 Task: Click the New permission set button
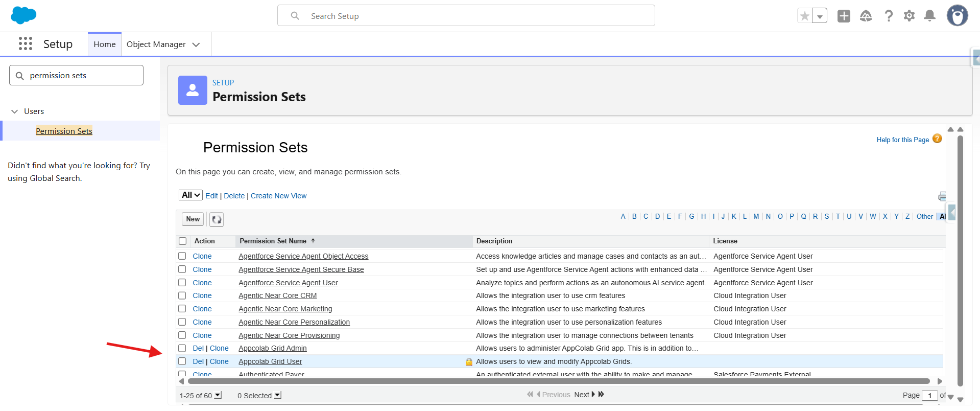[x=193, y=219]
